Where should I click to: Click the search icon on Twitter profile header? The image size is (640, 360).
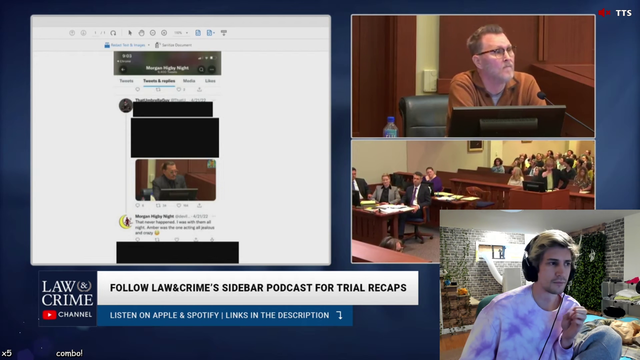tap(201, 69)
